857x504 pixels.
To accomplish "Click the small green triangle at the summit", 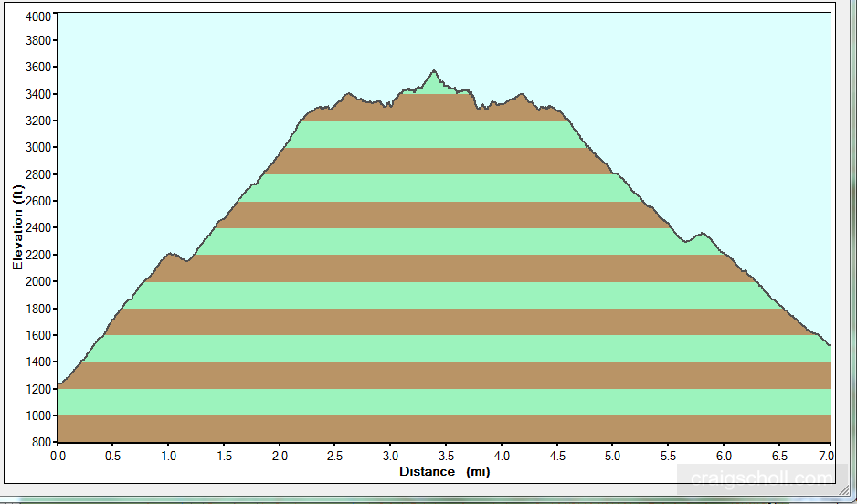I will (434, 85).
